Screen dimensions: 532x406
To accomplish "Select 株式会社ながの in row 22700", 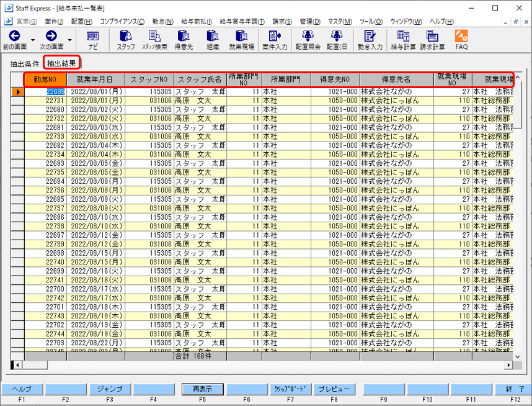I will coord(397,289).
